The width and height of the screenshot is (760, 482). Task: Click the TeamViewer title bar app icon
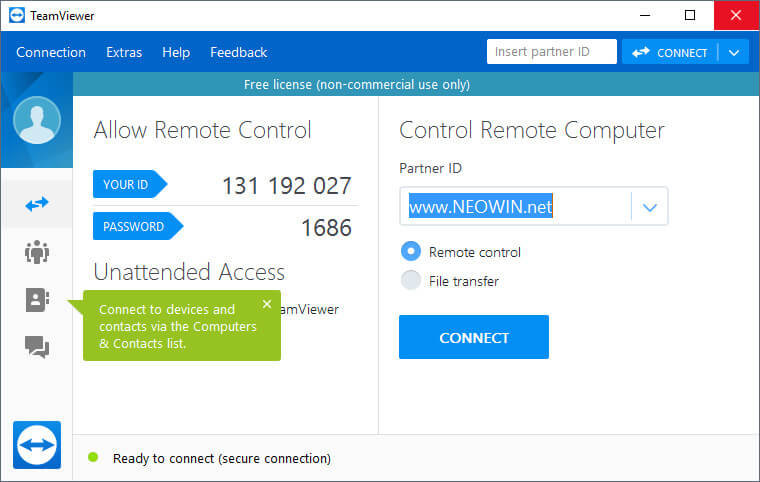17,16
